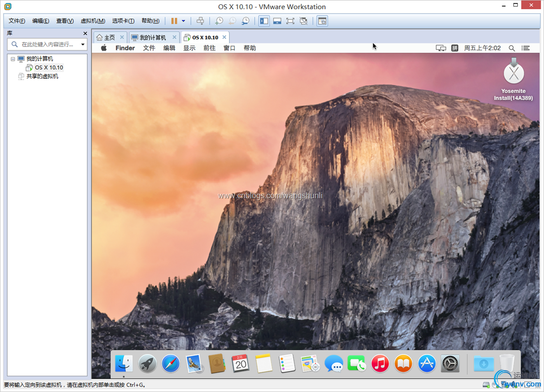Close the 主页 tab

pyautogui.click(x=122, y=37)
